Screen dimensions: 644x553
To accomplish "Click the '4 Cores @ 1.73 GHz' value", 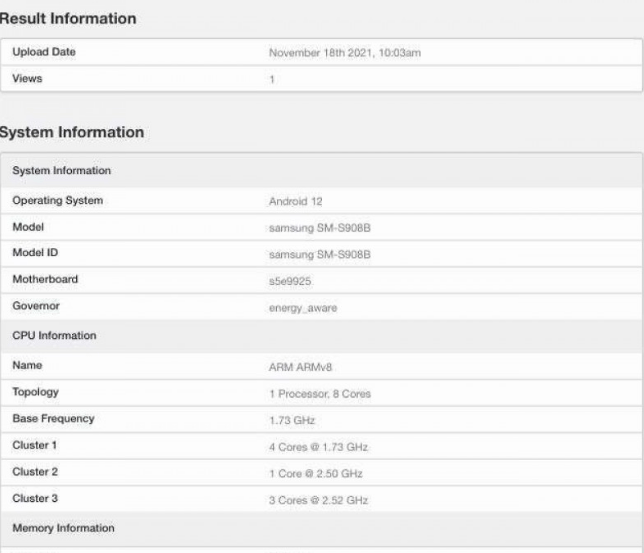I will click(318, 447).
